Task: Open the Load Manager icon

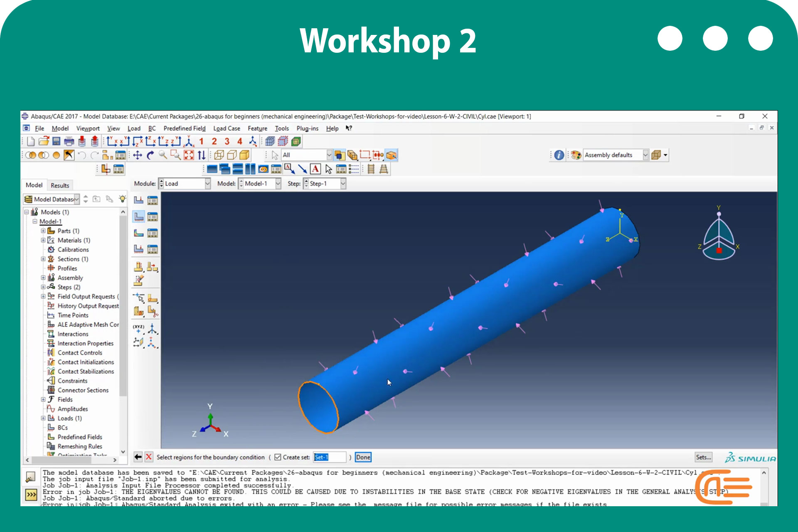Action: 153,200
